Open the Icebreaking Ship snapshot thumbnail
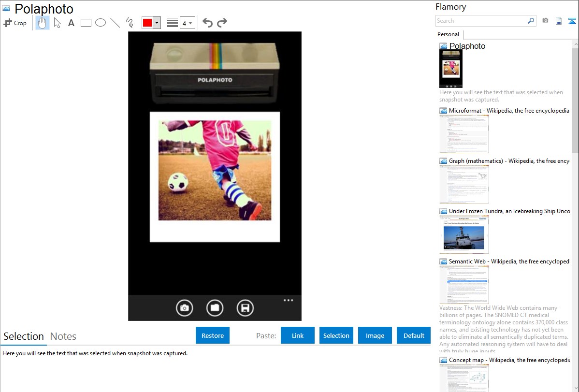The height and width of the screenshot is (392, 579). pos(464,234)
